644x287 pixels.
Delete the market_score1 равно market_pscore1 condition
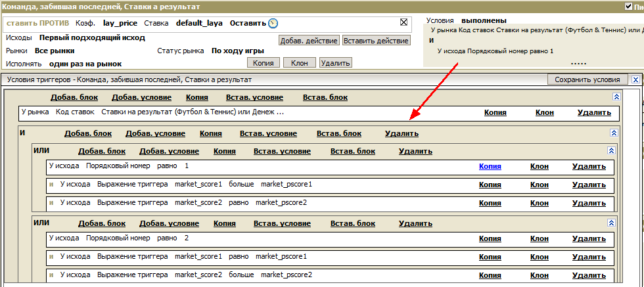pyautogui.click(x=589, y=257)
